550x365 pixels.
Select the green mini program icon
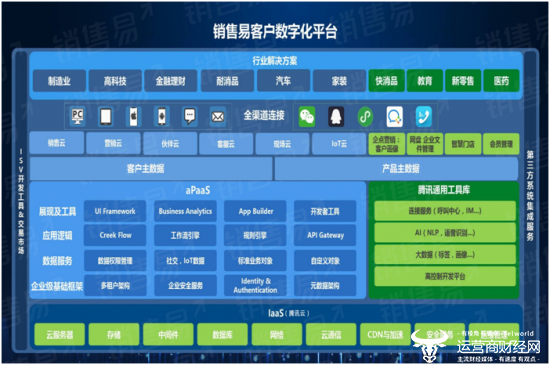pos(365,117)
